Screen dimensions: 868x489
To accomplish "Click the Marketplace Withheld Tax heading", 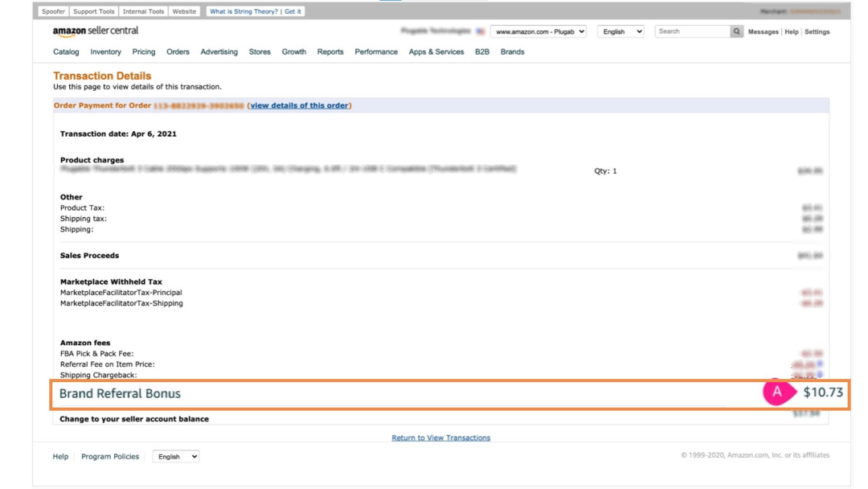I will (111, 281).
